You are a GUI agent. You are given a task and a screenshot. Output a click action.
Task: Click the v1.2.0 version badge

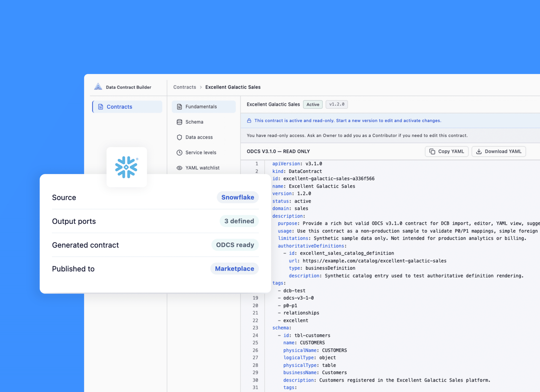point(337,104)
